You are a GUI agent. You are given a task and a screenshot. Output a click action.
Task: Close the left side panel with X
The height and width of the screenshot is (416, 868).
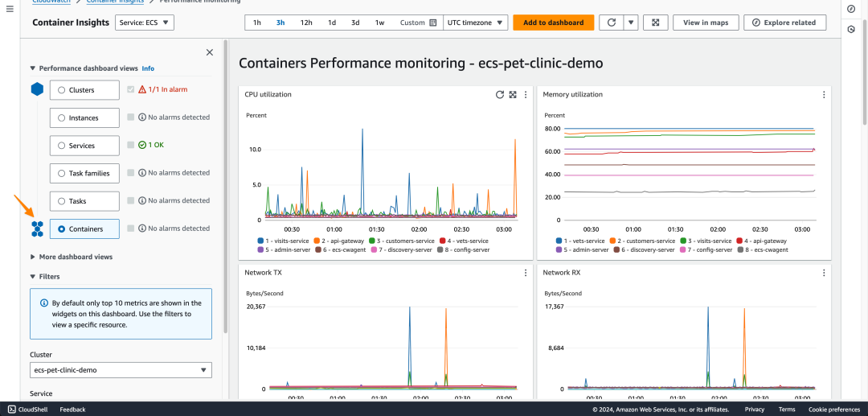[x=209, y=52]
